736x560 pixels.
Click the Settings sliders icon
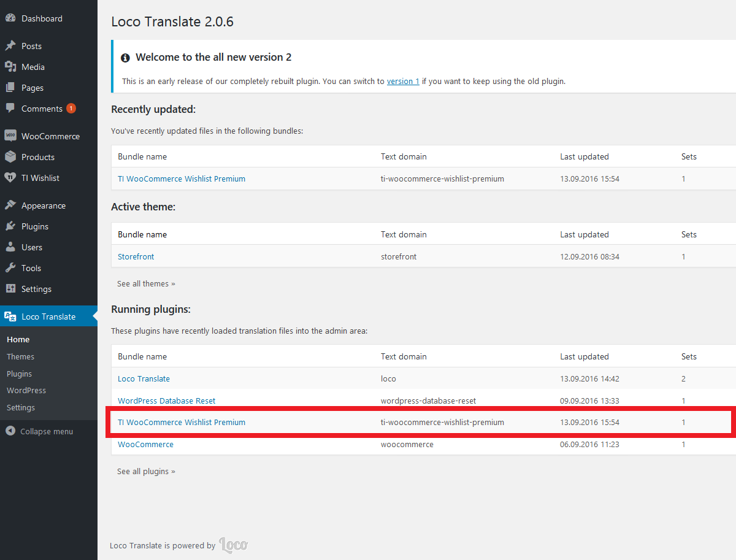[10, 289]
